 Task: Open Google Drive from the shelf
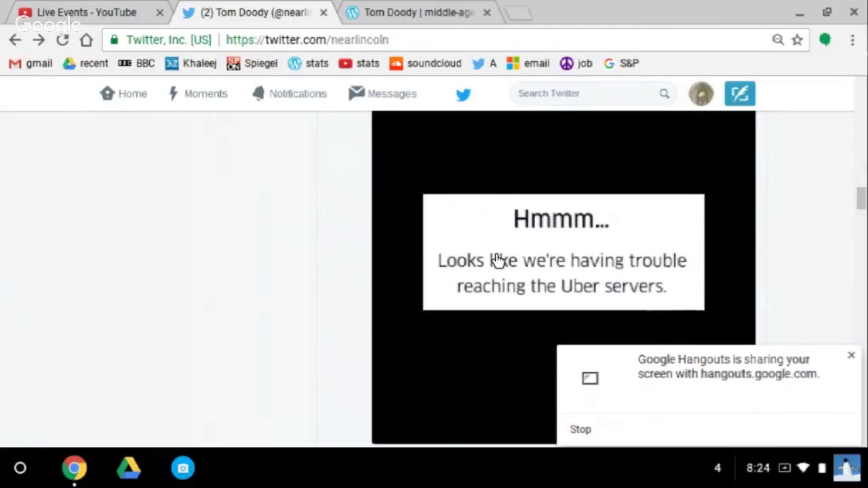[129, 468]
